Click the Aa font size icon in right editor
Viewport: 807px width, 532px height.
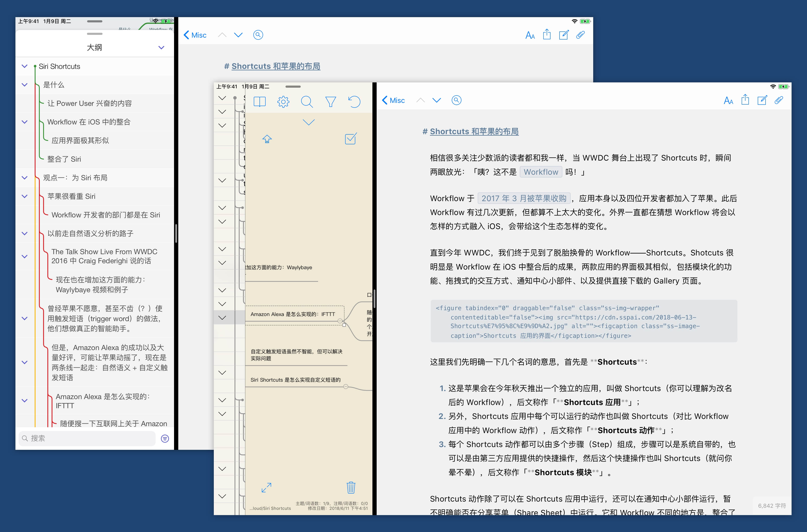pos(728,100)
